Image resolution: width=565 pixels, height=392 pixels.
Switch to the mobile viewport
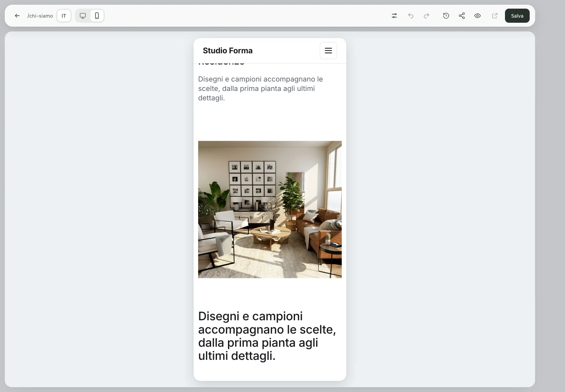97,16
